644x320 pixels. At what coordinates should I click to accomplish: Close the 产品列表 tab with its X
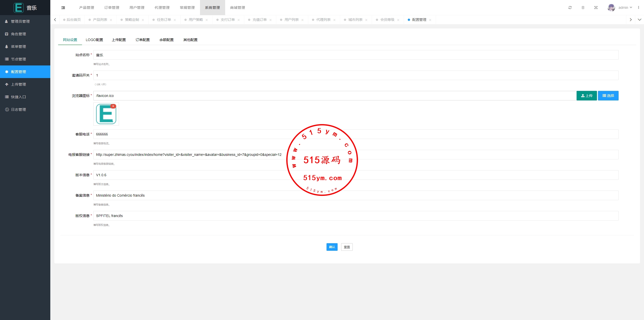(x=111, y=20)
